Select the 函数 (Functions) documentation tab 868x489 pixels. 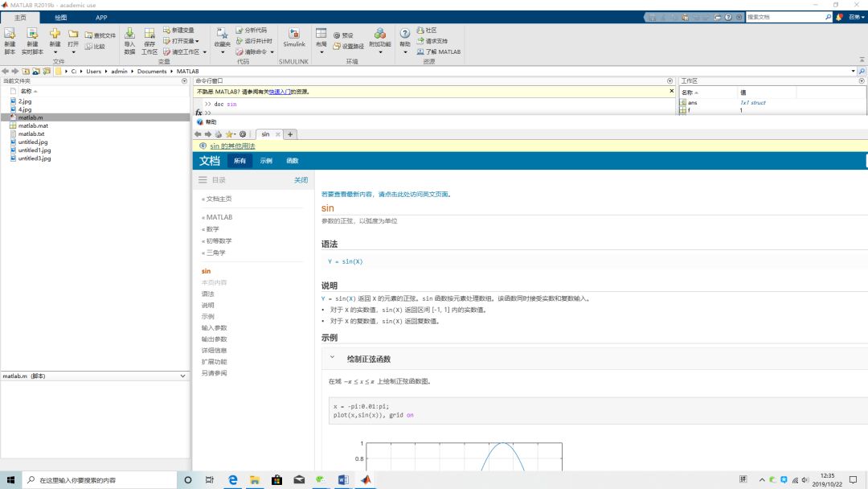293,161
